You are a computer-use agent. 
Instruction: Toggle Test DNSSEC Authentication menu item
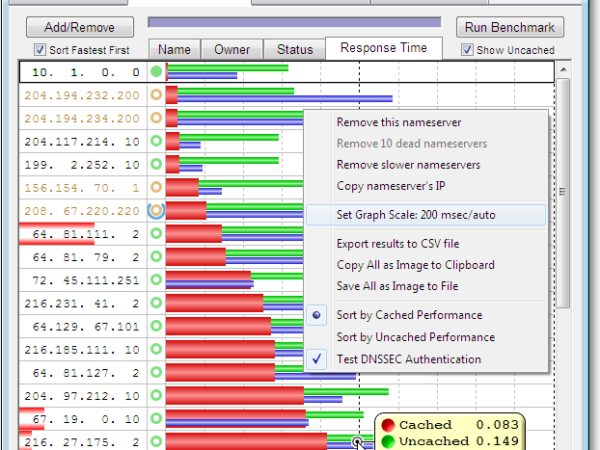tap(409, 359)
